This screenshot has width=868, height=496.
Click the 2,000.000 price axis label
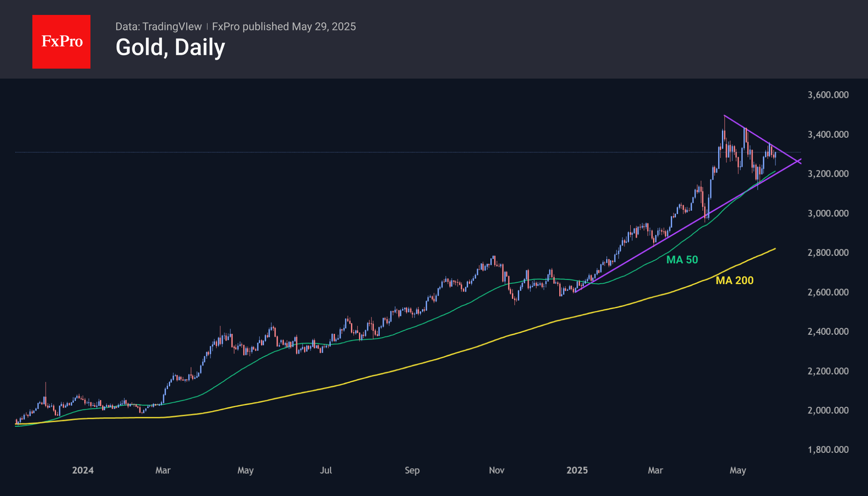click(x=828, y=410)
